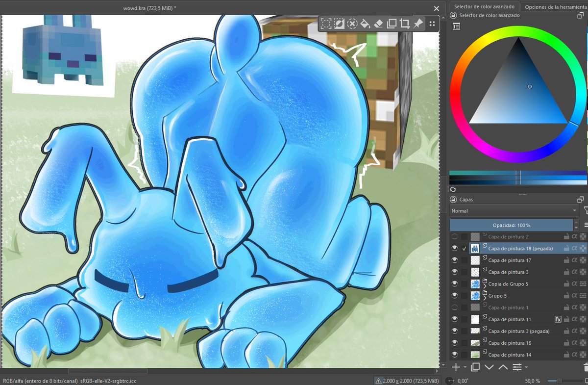Click the memory warning triangle in status bar
The width and height of the screenshot is (588, 385).
pos(378,381)
